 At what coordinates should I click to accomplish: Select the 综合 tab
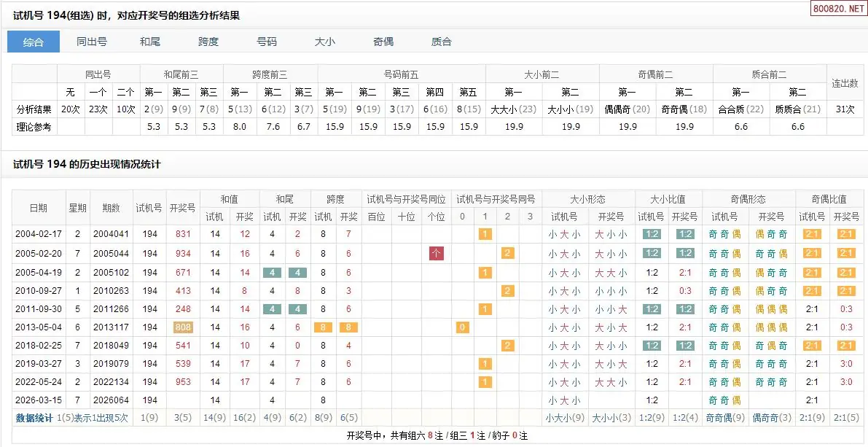click(34, 42)
